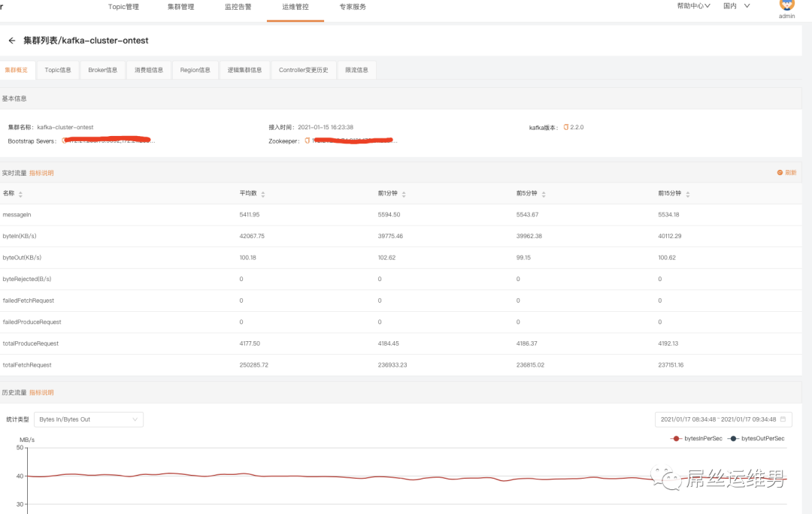Screen dimensions: 812x514
Task: Switch to the Controller变更历史 tab
Action: click(304, 70)
